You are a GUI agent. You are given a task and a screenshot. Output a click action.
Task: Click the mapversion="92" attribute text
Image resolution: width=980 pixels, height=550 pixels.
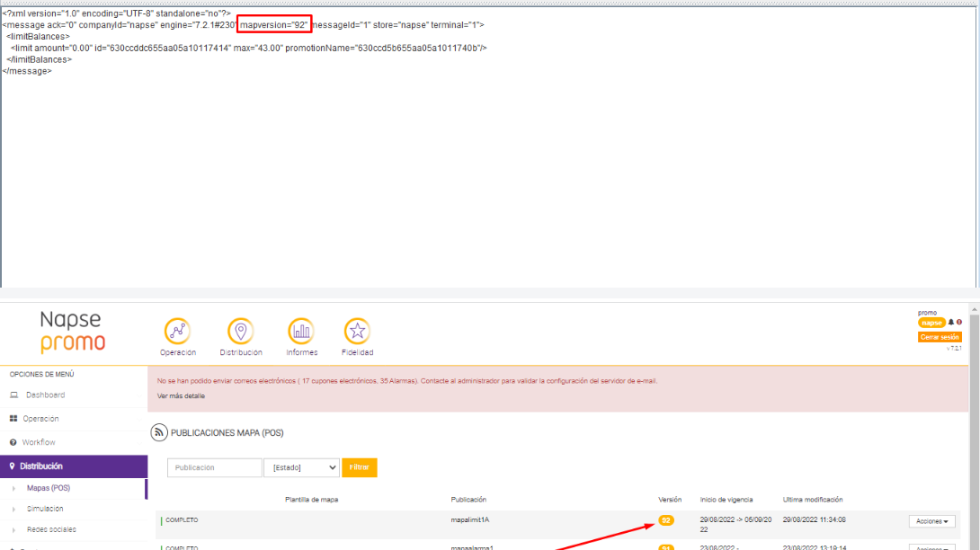tap(273, 25)
